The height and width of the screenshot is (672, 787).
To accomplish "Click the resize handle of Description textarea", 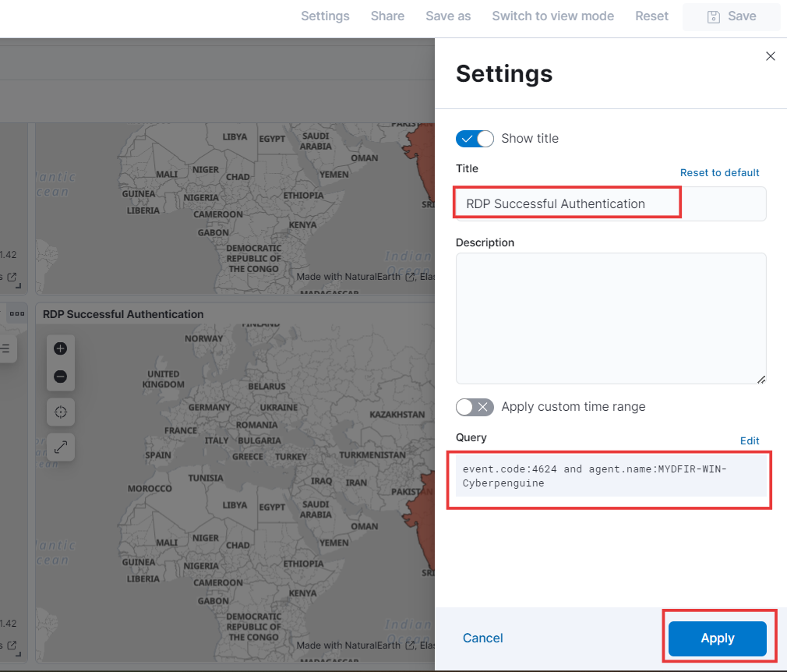I will (761, 379).
